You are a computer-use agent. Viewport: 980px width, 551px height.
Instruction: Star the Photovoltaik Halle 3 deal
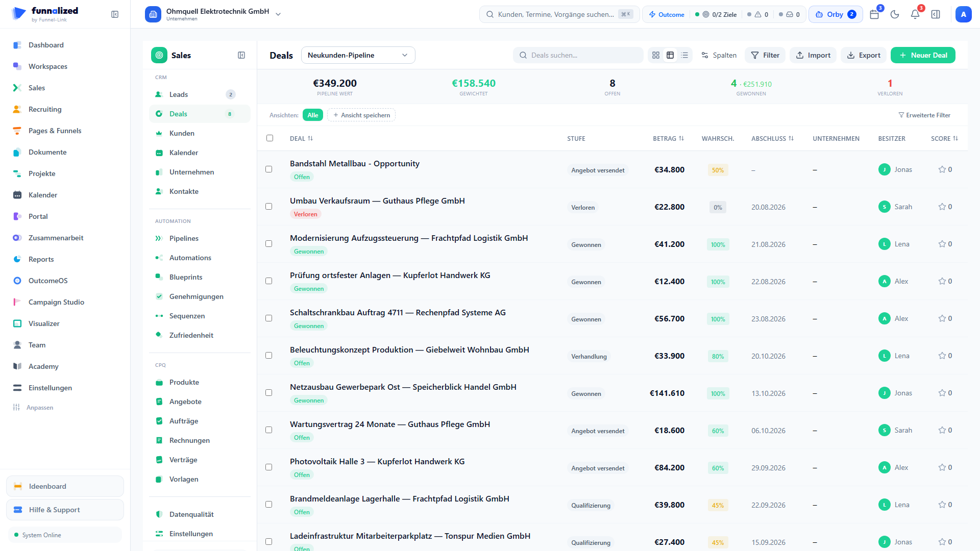[x=942, y=467]
